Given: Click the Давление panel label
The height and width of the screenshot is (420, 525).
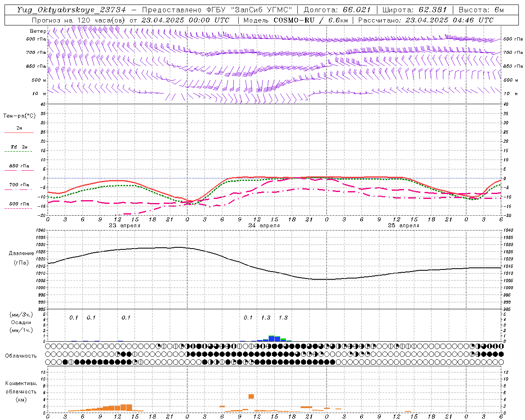Looking at the screenshot, I should [x=21, y=253].
